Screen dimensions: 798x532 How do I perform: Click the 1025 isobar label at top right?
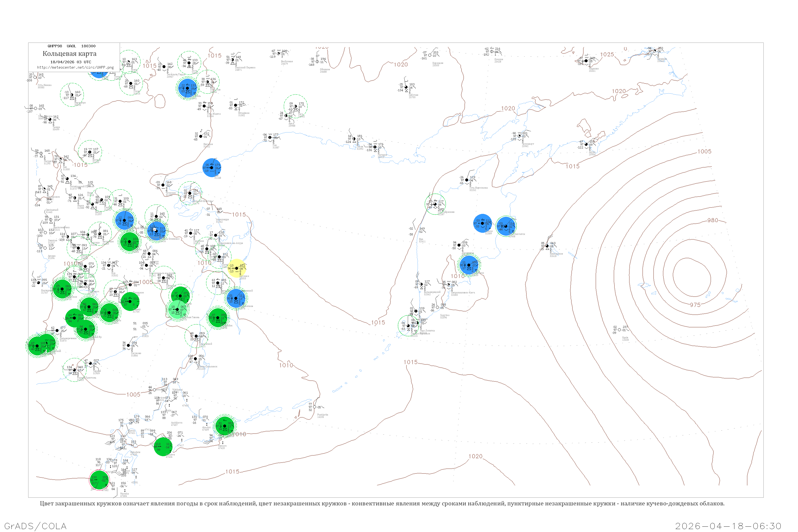607,54
